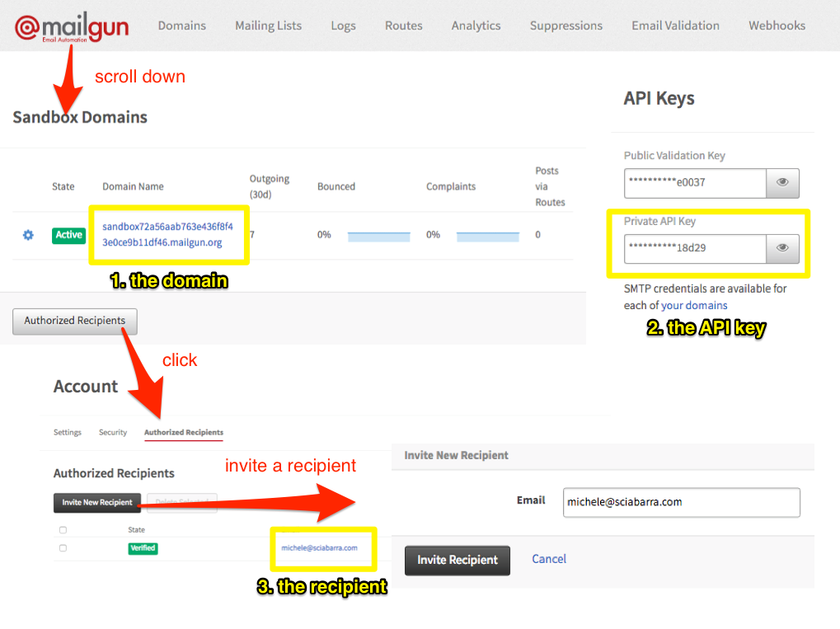Check the select-all recipients checkbox
The height and width of the screenshot is (629, 840).
63,530
